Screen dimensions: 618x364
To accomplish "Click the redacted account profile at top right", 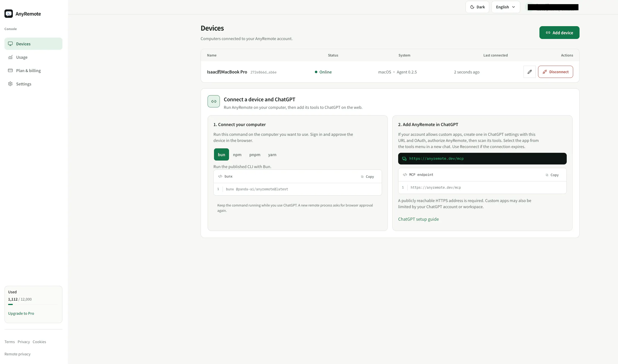I will pos(552,7).
